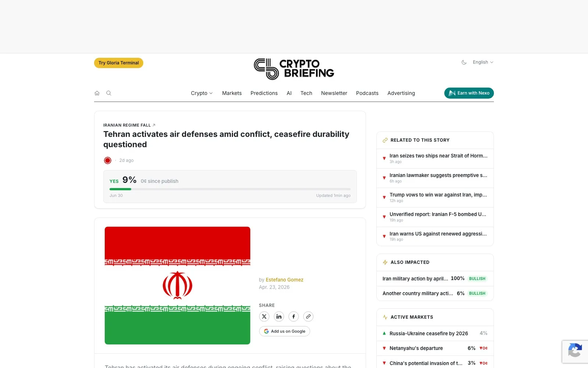
Task: Click the Updated 1min ago text
Action: (333, 195)
